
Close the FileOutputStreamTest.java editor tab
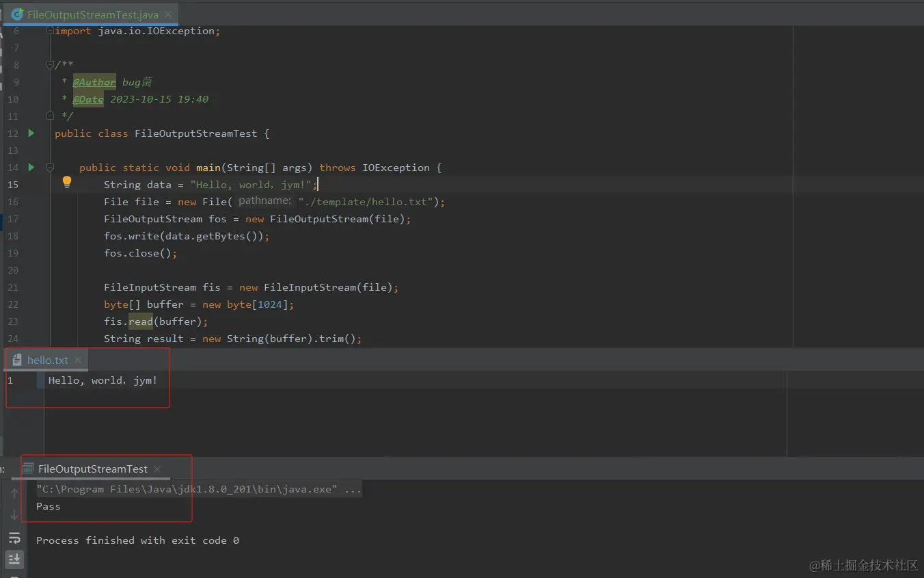click(169, 14)
